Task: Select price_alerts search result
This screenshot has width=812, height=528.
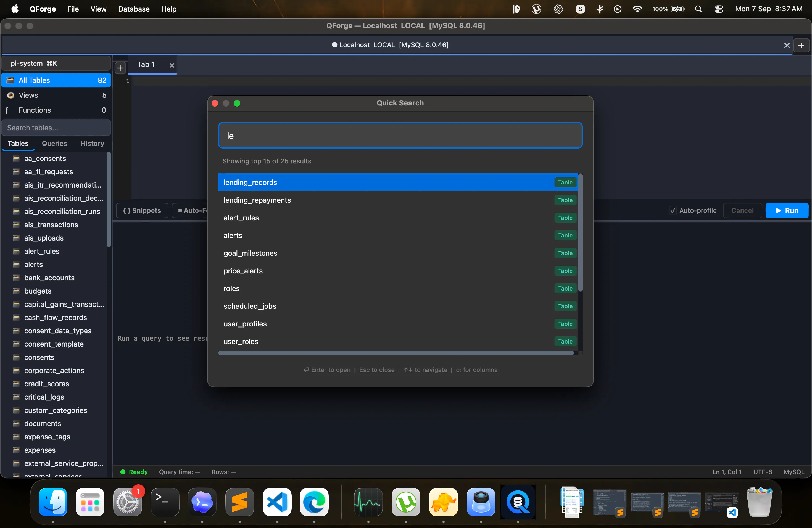Action: 398,271
